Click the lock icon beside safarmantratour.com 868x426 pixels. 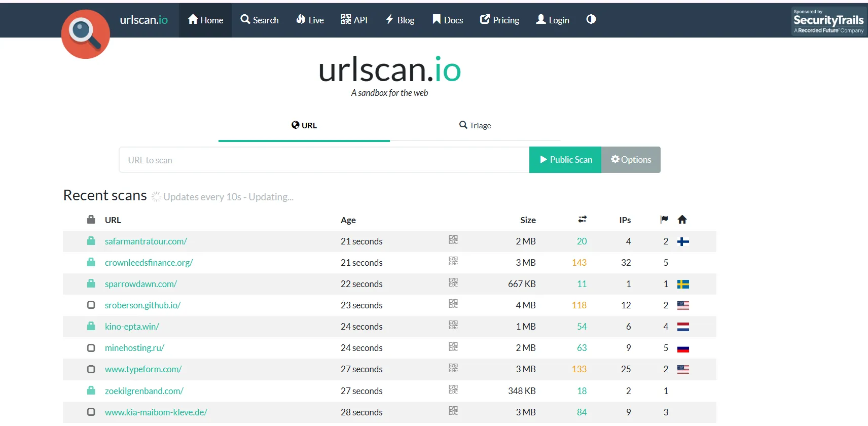pos(91,241)
